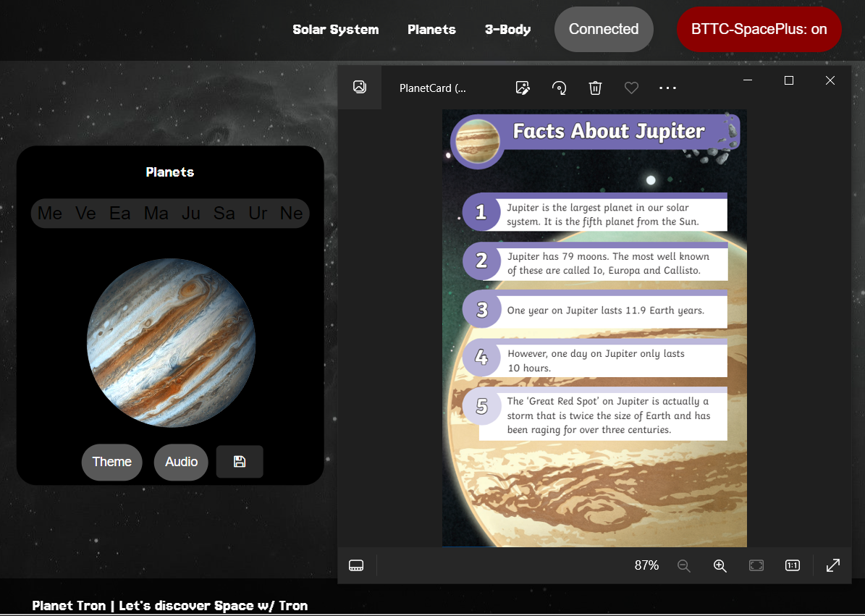Viewport: 865px width, 616px height.
Task: Zoom out of the image
Action: (x=683, y=565)
